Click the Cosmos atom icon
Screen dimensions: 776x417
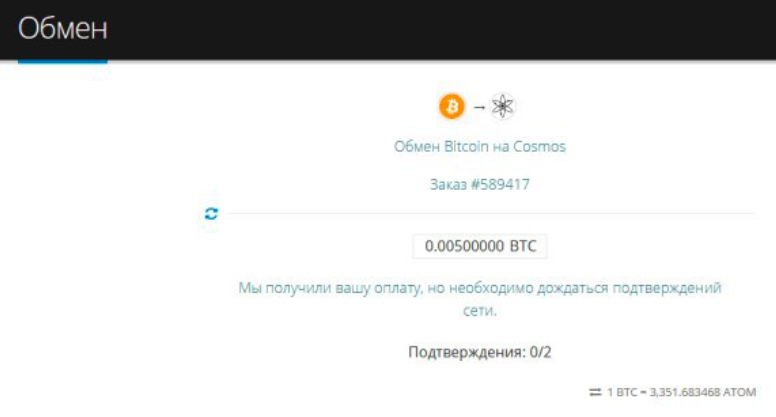[503, 106]
